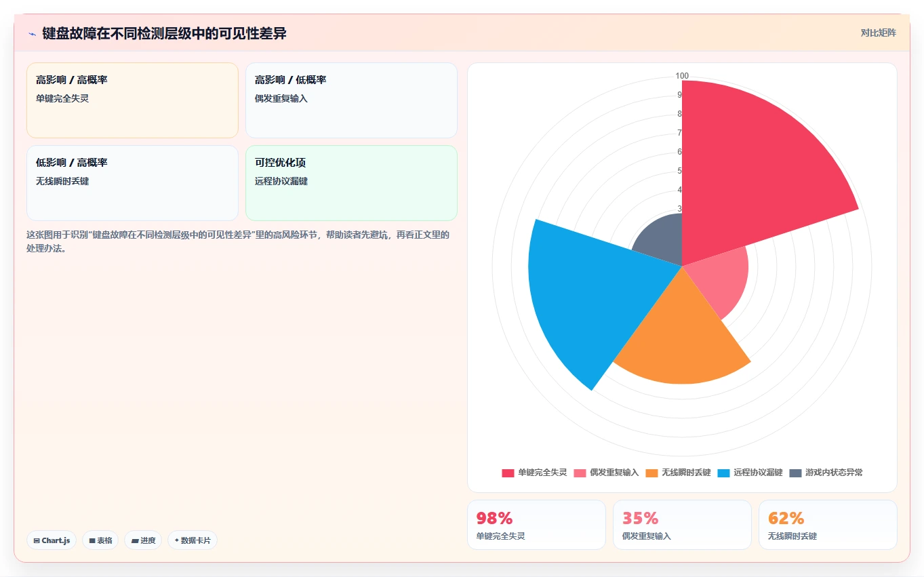This screenshot has width=924, height=577.
Task: Click the 偶发重复输入 legend label
Action: tap(614, 473)
